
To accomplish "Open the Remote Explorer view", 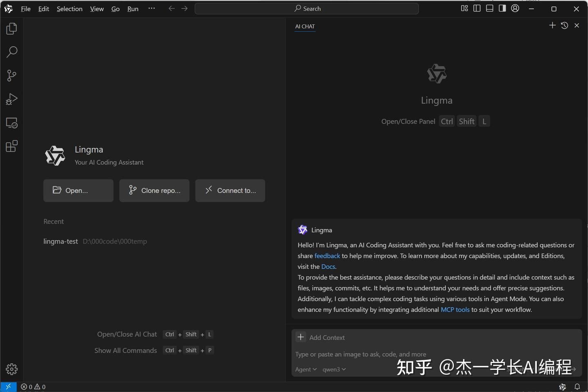I will [x=11, y=123].
